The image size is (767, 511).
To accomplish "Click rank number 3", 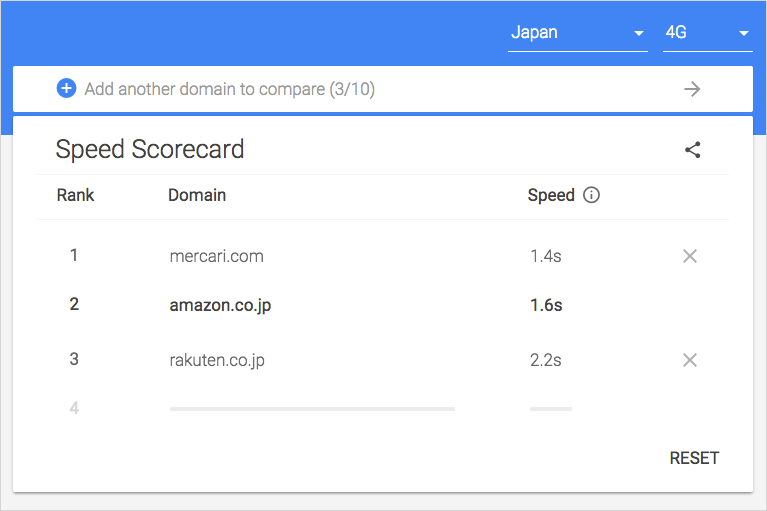I will tap(74, 359).
